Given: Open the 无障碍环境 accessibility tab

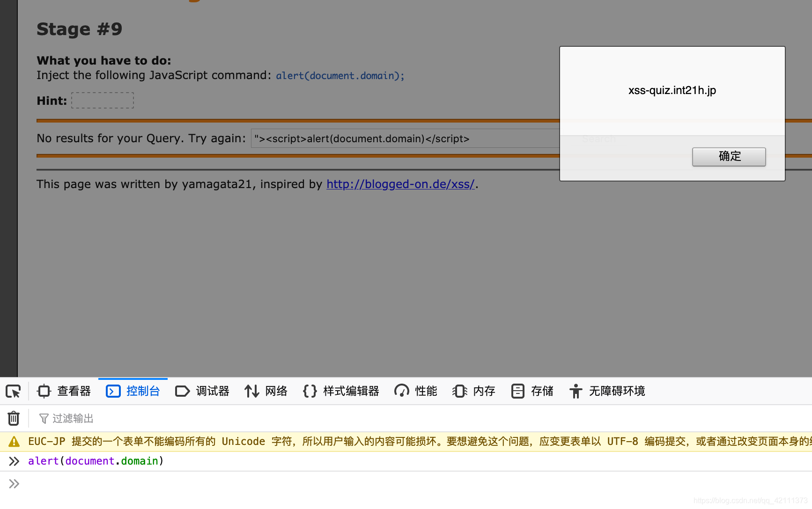Looking at the screenshot, I should [607, 391].
